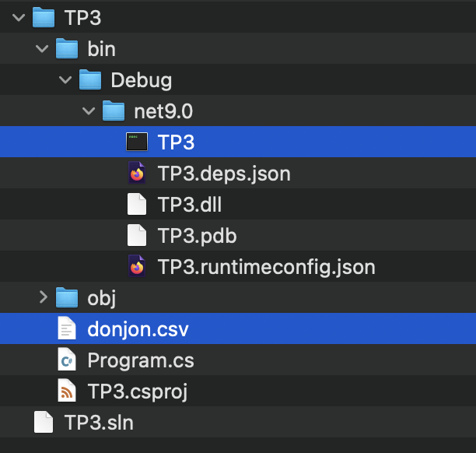The width and height of the screenshot is (476, 453).
Task: Select the TP3.pdb file name
Action: pyautogui.click(x=197, y=236)
